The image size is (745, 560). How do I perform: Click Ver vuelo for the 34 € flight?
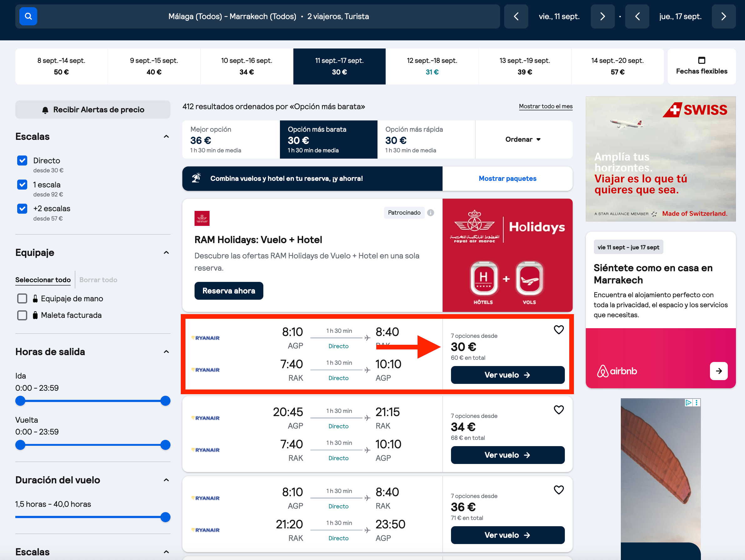pyautogui.click(x=508, y=455)
